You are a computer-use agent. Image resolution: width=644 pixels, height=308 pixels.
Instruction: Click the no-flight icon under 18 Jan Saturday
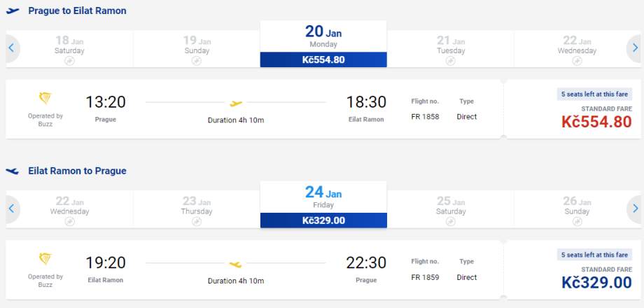coord(69,62)
